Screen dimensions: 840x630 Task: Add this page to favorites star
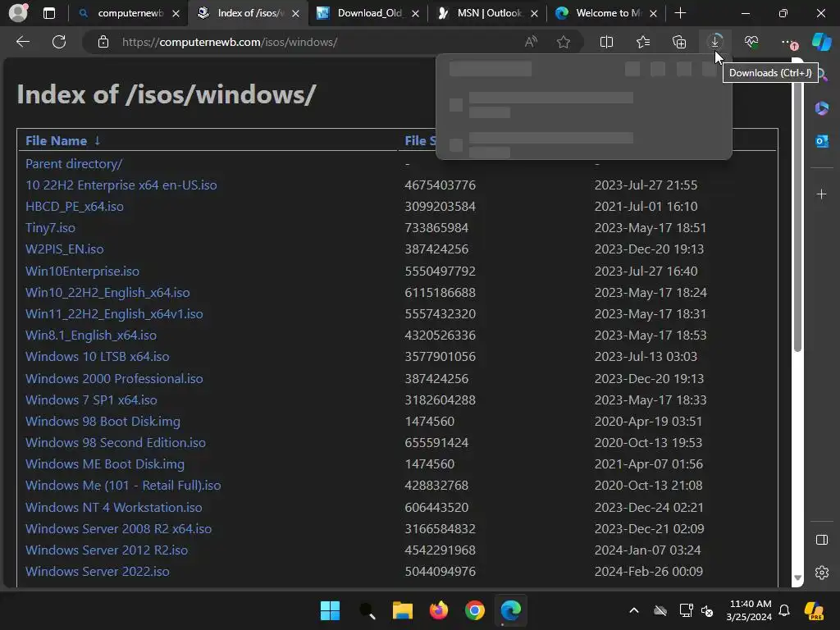pos(563,42)
